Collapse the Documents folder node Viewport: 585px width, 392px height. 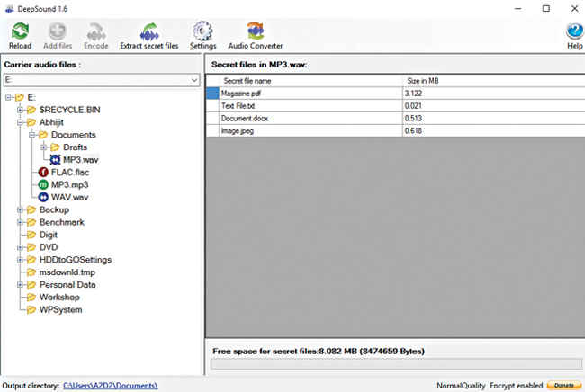(x=32, y=135)
